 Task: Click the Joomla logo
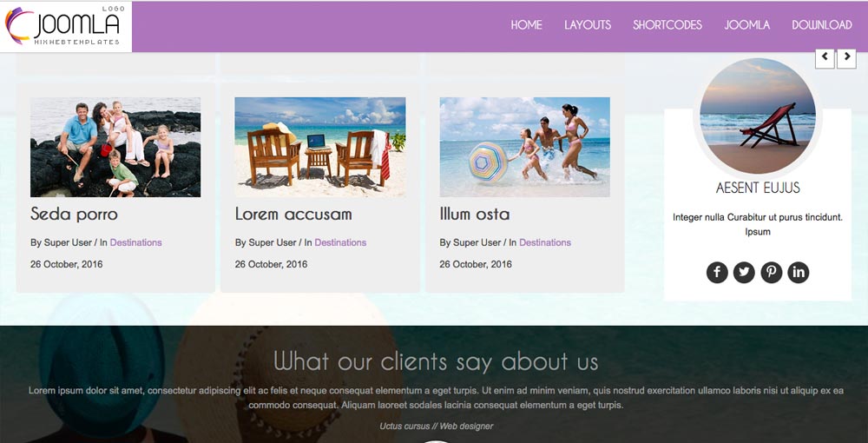pyautogui.click(x=65, y=27)
